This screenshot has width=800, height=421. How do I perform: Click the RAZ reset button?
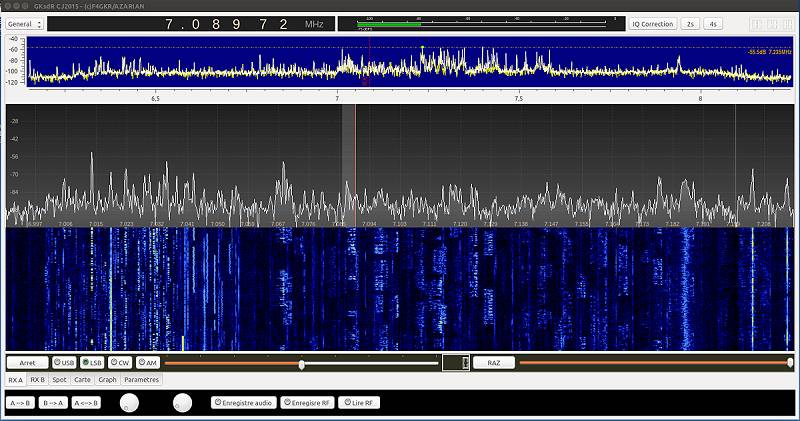tap(494, 362)
